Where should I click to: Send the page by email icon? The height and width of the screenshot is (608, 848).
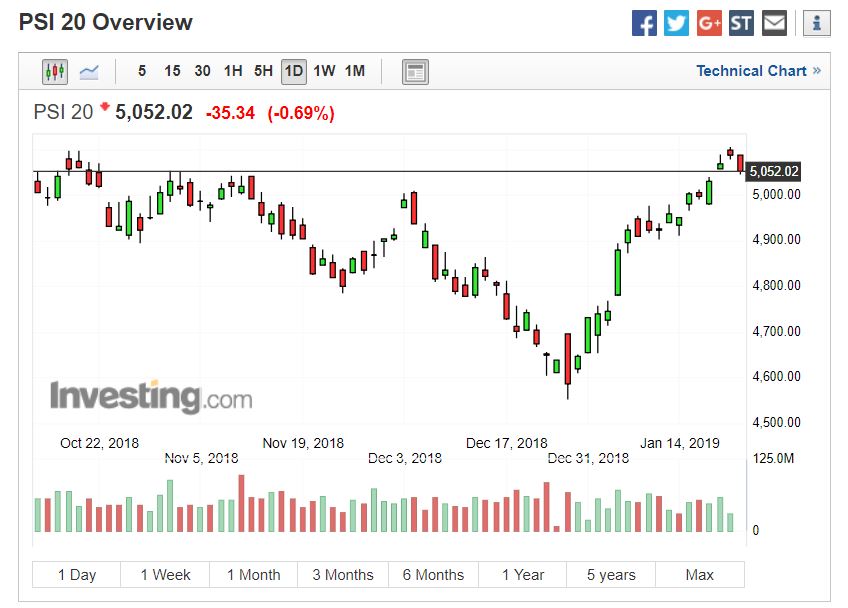tap(774, 23)
